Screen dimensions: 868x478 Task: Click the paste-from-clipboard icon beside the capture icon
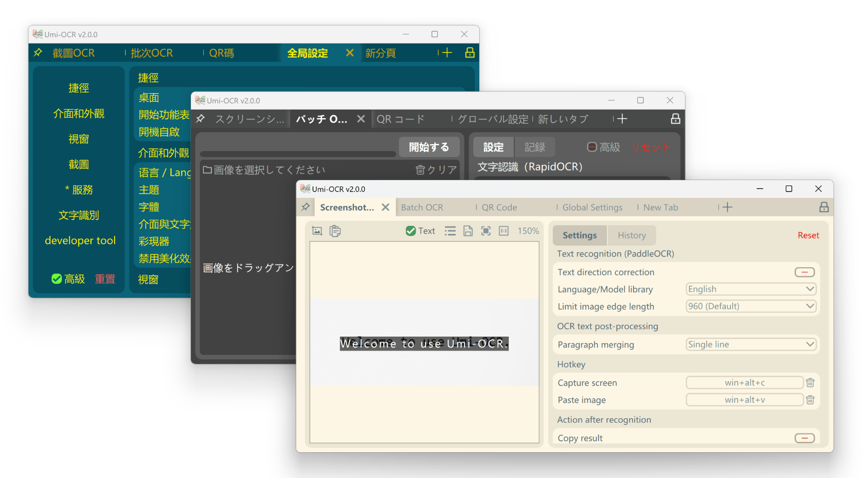point(335,231)
